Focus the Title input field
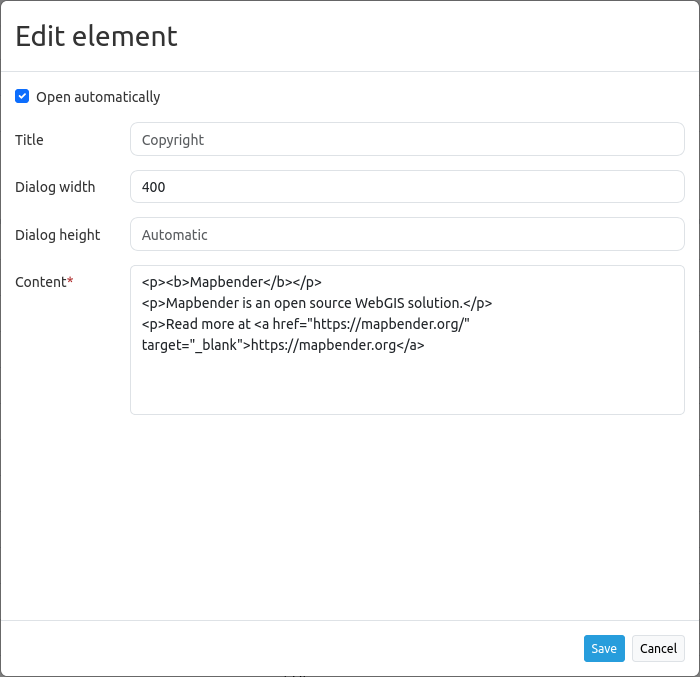Screen dimensions: 700x677 coord(407,140)
